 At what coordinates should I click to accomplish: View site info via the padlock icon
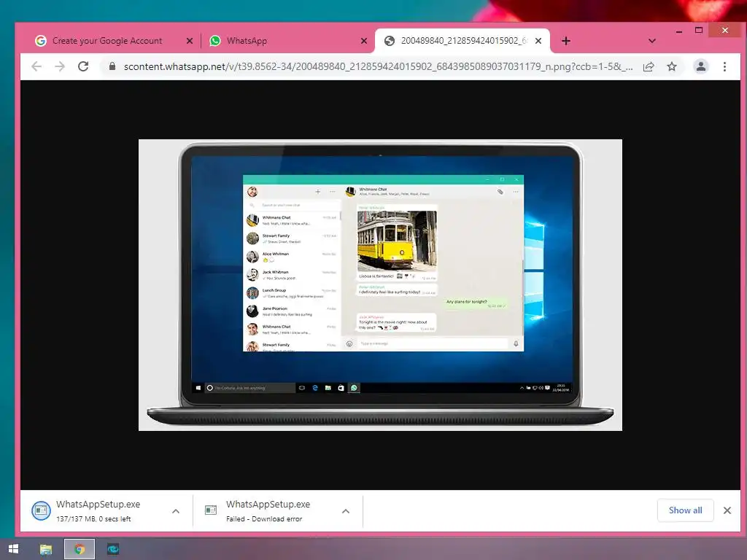112,66
